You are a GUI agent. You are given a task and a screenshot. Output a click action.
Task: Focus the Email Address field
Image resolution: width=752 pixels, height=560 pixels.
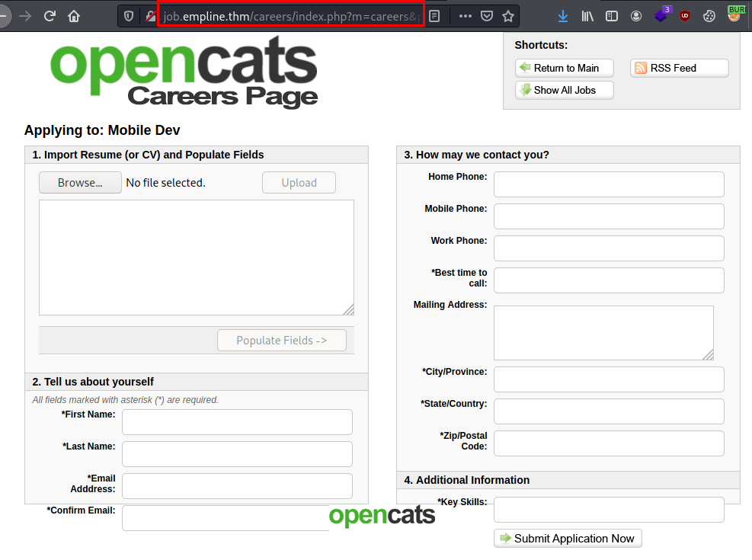pyautogui.click(x=238, y=486)
